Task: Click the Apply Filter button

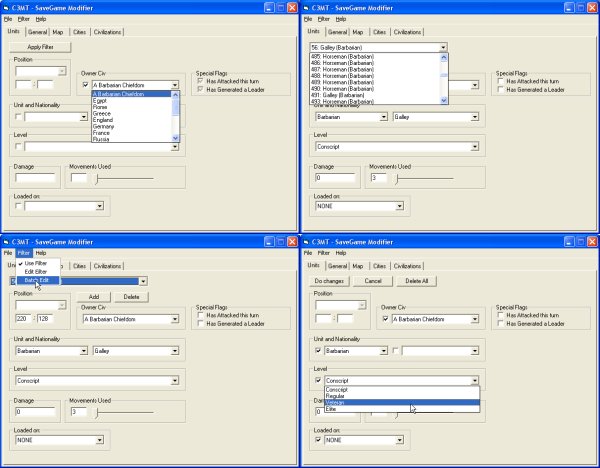Action: (x=41, y=47)
